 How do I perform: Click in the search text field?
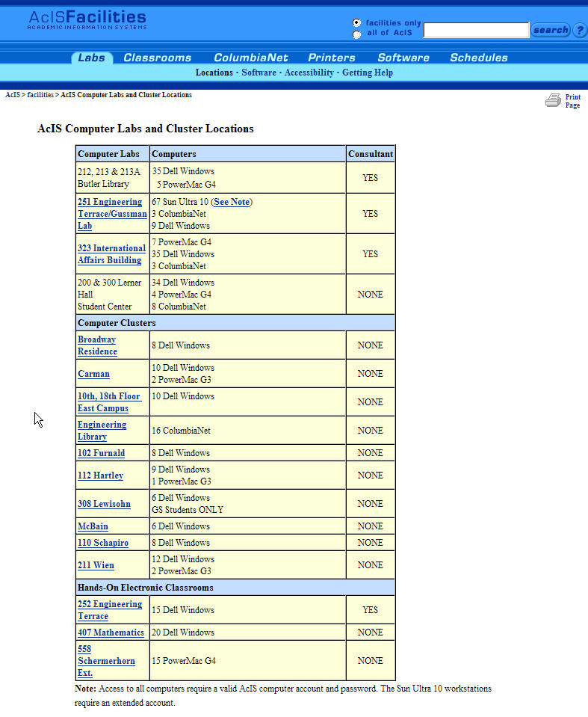click(476, 30)
